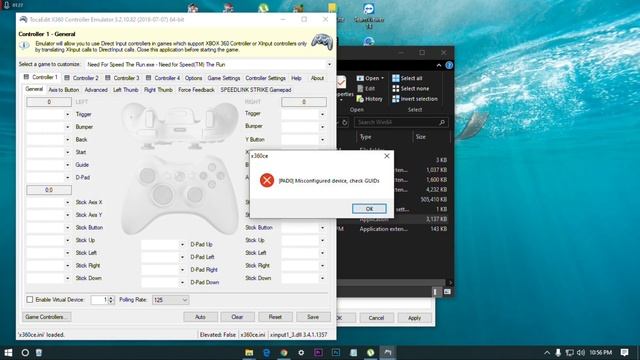The width and height of the screenshot is (640, 360).
Task: Enable the Virtual Device checkbox
Action: 30,300
